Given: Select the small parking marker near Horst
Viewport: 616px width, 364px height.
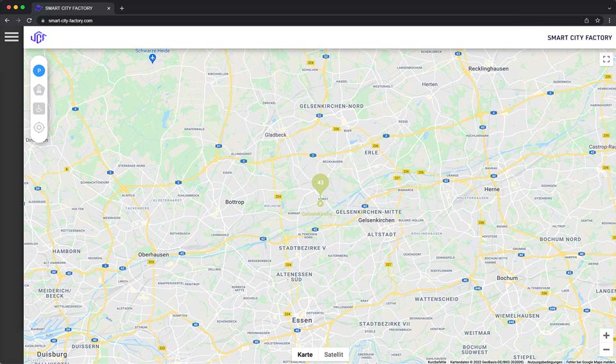Looking at the screenshot, I should coord(320,204).
